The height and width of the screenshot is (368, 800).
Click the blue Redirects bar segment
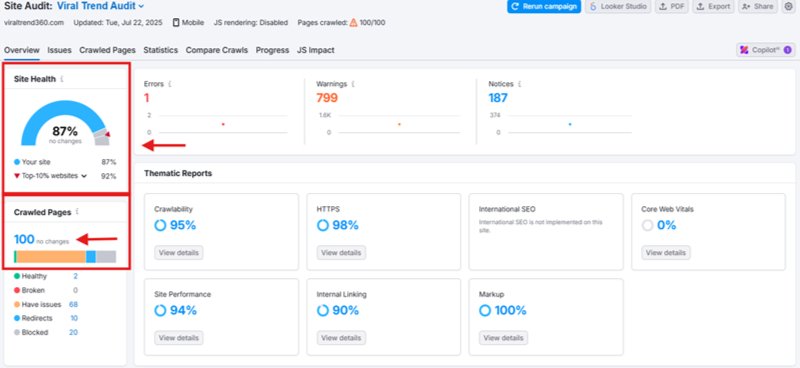coord(91,257)
